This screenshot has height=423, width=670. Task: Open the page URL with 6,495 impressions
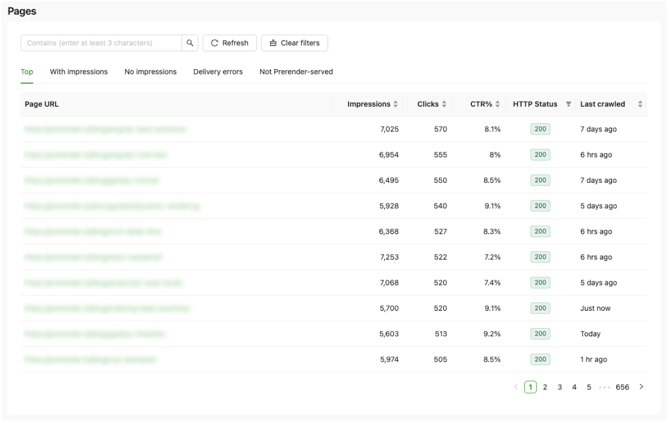(91, 180)
